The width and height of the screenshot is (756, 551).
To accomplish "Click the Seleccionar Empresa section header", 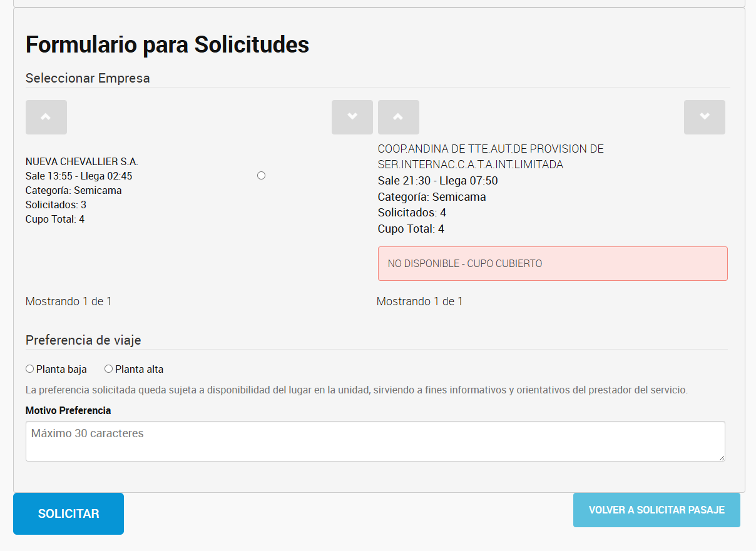I will [x=87, y=78].
